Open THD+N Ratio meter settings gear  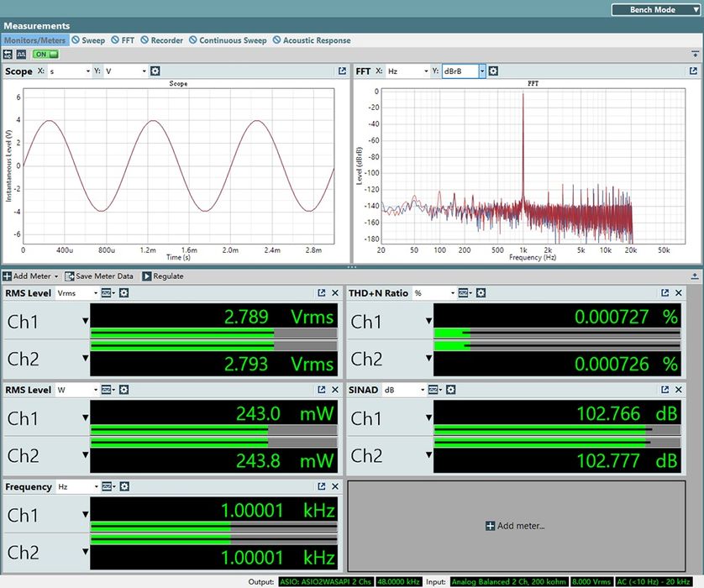point(481,293)
